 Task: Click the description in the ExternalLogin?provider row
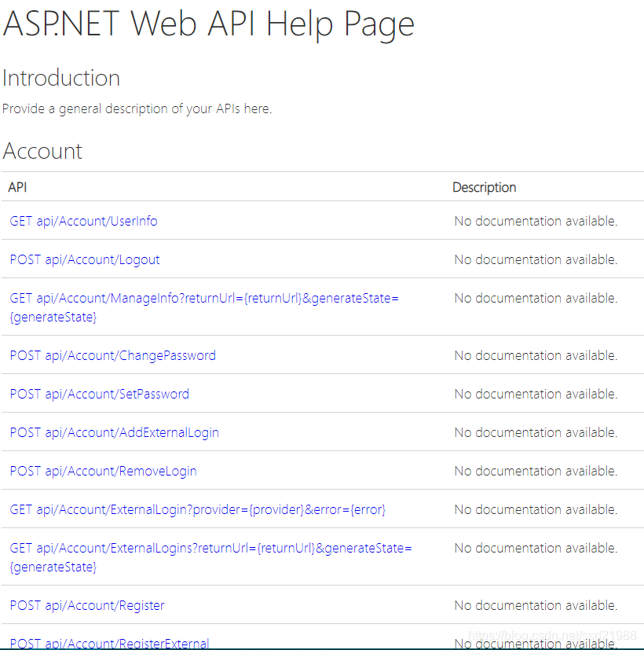(x=536, y=509)
